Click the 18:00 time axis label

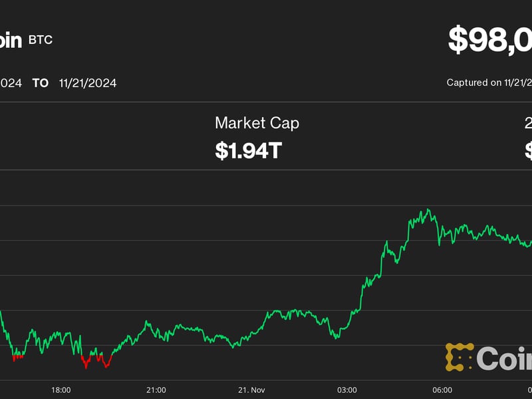point(61,390)
